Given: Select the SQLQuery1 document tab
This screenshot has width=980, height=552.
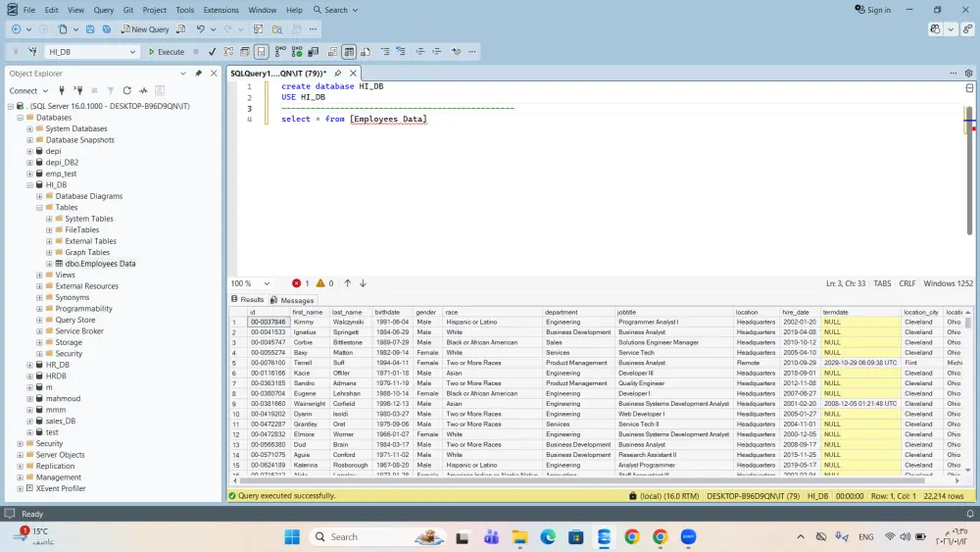Looking at the screenshot, I should 278,74.
